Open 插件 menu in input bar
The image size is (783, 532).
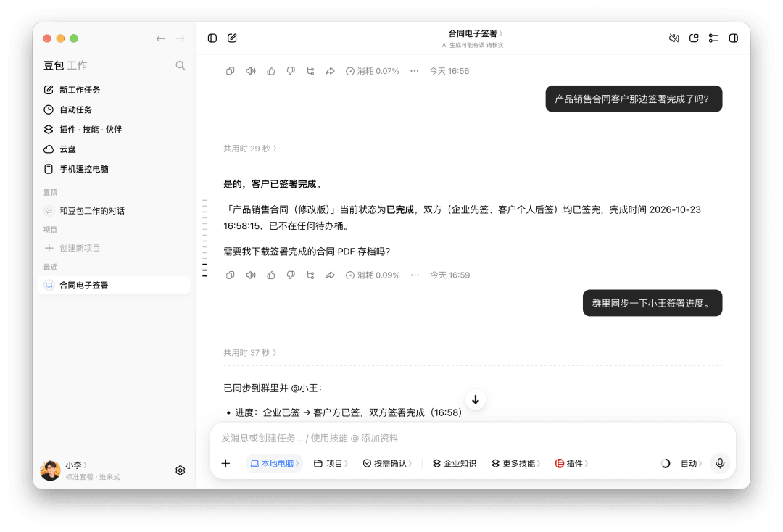[x=571, y=464]
